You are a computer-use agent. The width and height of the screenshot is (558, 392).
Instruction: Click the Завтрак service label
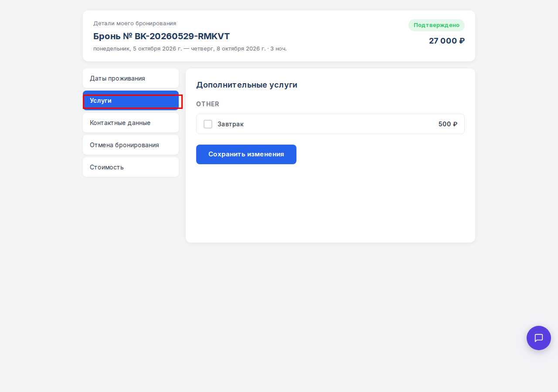pyautogui.click(x=231, y=124)
